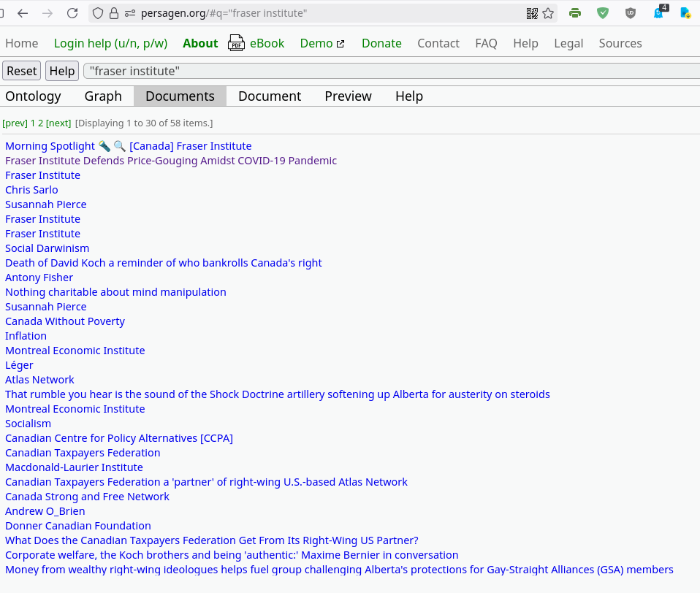Viewport: 700px width, 593px height.
Task: Open the Home navigation link
Action: point(22,43)
